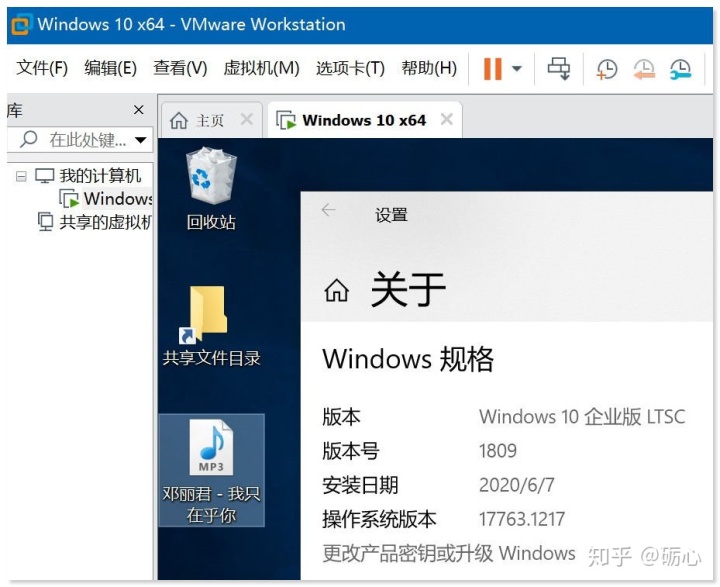This screenshot has height=587, width=720.
Task: Click the 1809 version number
Action: point(498,451)
